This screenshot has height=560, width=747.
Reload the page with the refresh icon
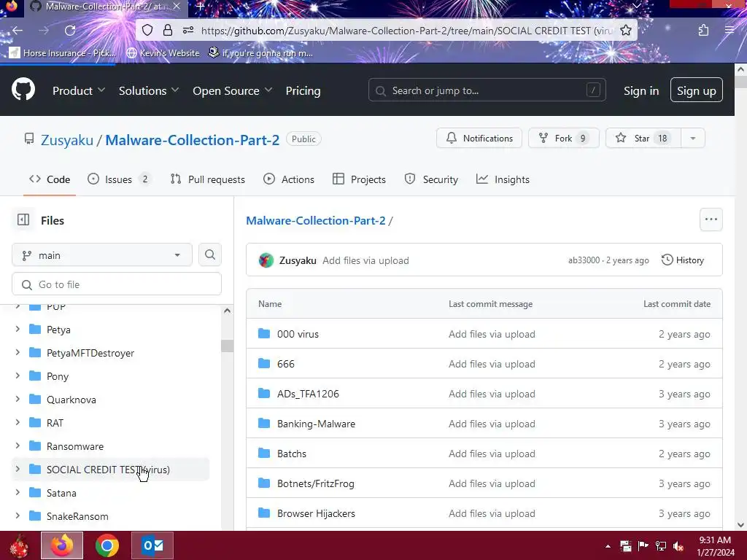click(x=70, y=31)
